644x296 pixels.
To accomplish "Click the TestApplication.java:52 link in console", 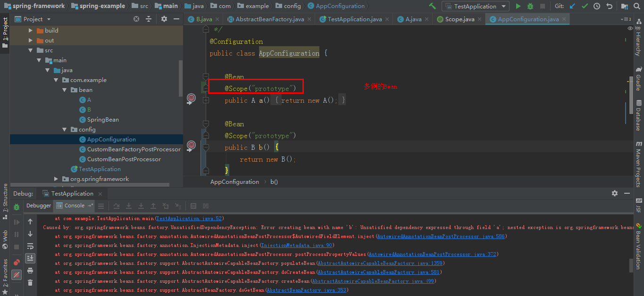I will point(189,219).
